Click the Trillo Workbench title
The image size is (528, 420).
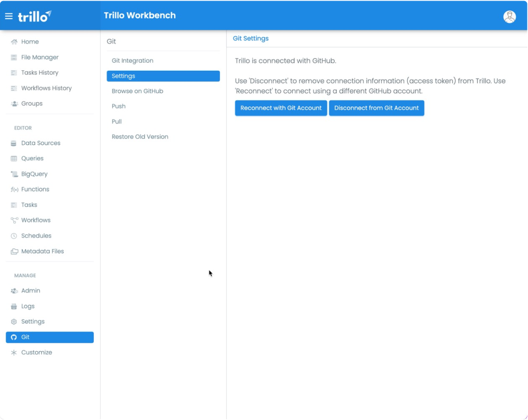coord(140,15)
